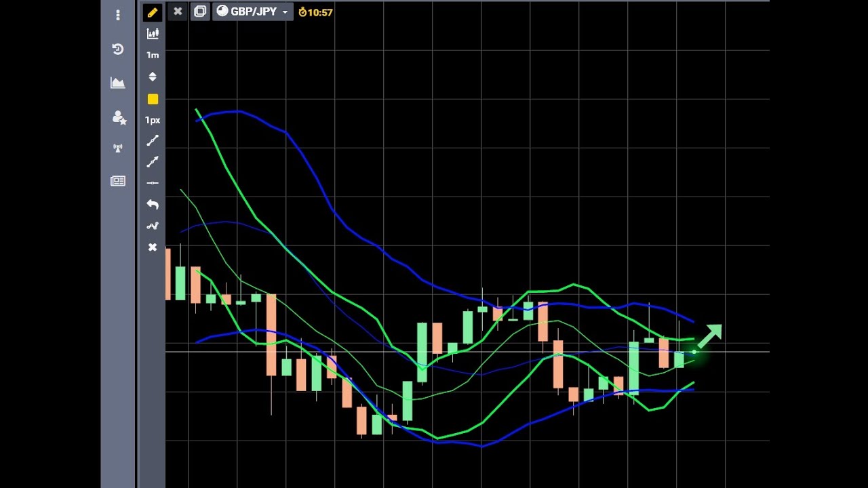
Task: Open the indicators squiggle line icon
Action: 153,226
